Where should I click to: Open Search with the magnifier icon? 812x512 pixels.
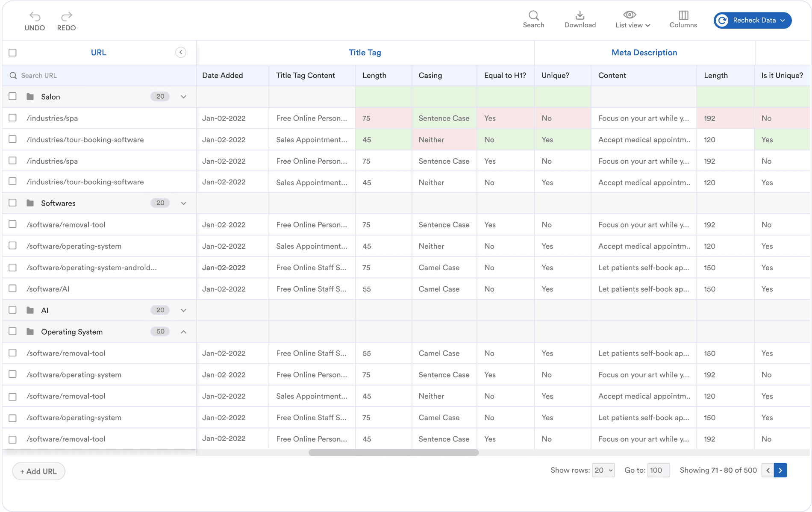pos(533,15)
